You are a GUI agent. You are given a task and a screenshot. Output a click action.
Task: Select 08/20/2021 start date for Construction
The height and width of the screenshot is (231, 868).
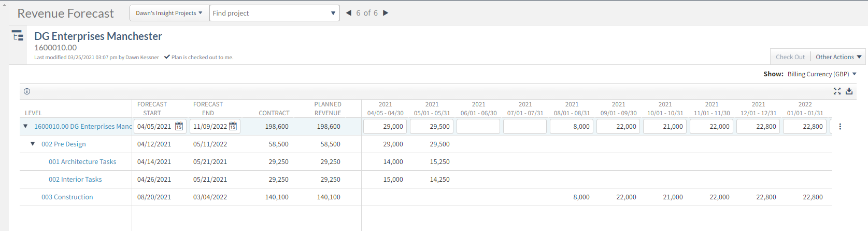(x=154, y=197)
